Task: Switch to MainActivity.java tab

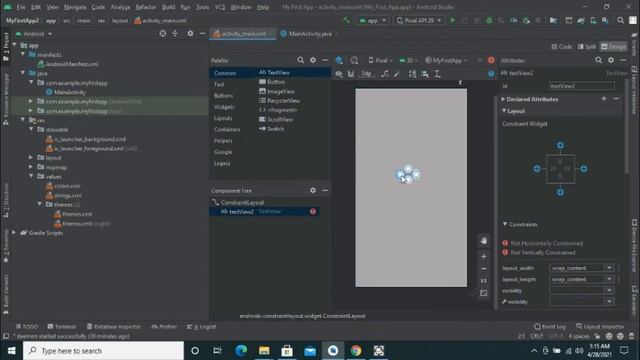Action: [x=310, y=34]
